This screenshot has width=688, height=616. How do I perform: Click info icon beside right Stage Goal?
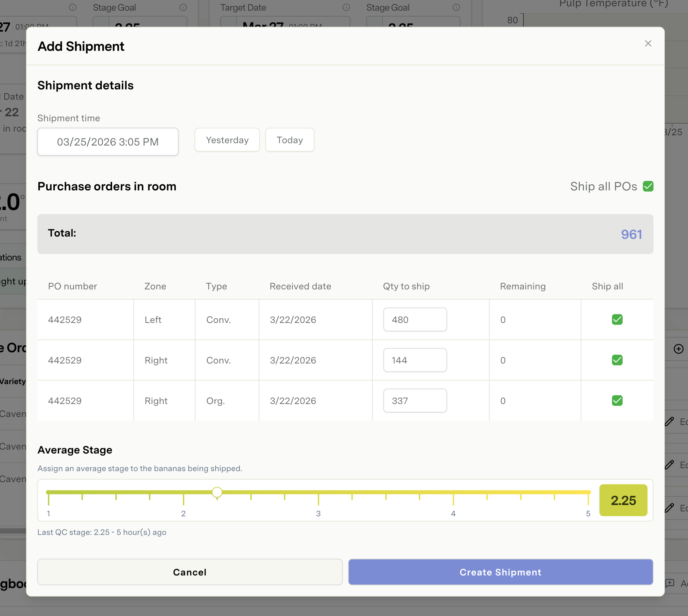(456, 7)
